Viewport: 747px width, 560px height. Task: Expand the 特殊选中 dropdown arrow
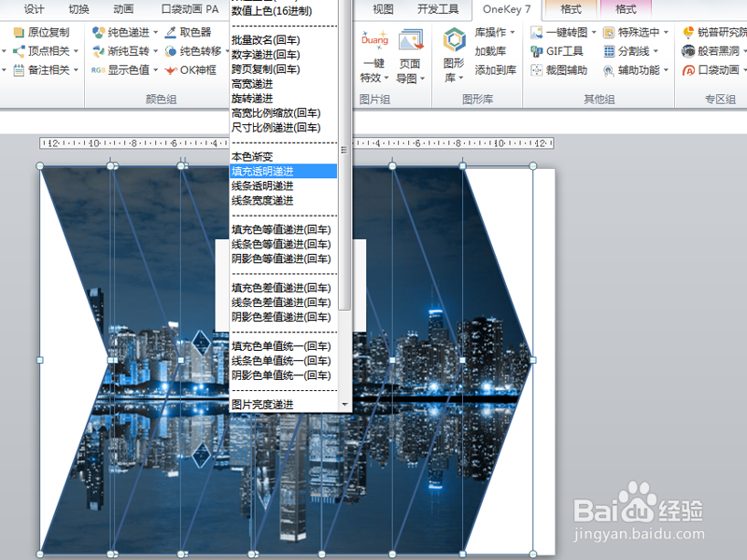click(666, 33)
